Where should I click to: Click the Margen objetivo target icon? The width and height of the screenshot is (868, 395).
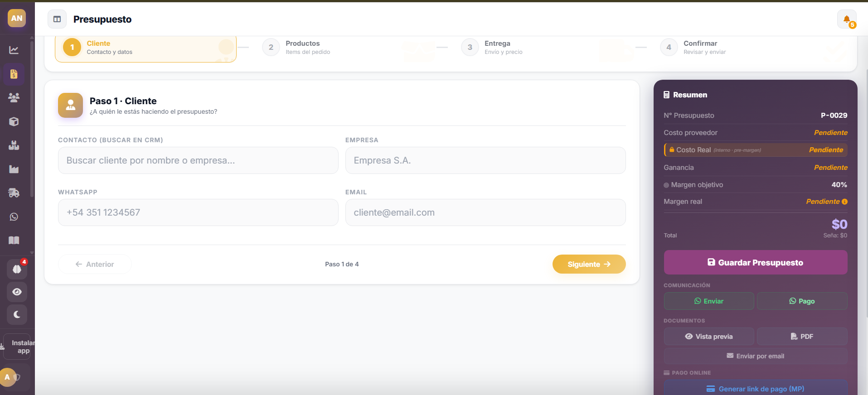[666, 185]
